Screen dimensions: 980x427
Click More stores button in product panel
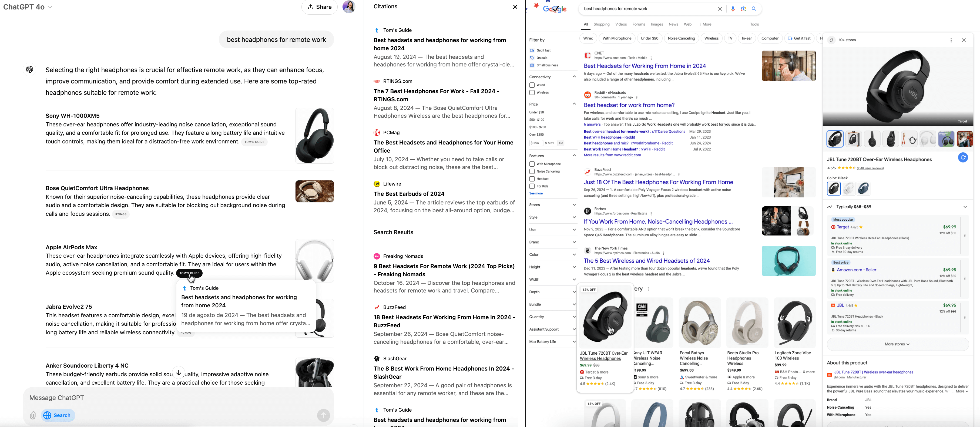897,344
